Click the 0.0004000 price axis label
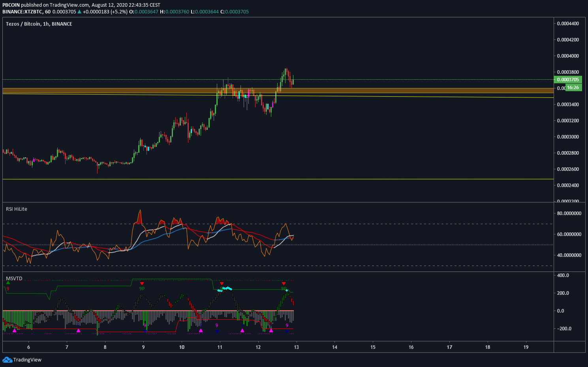The height and width of the screenshot is (367, 588). [568, 56]
